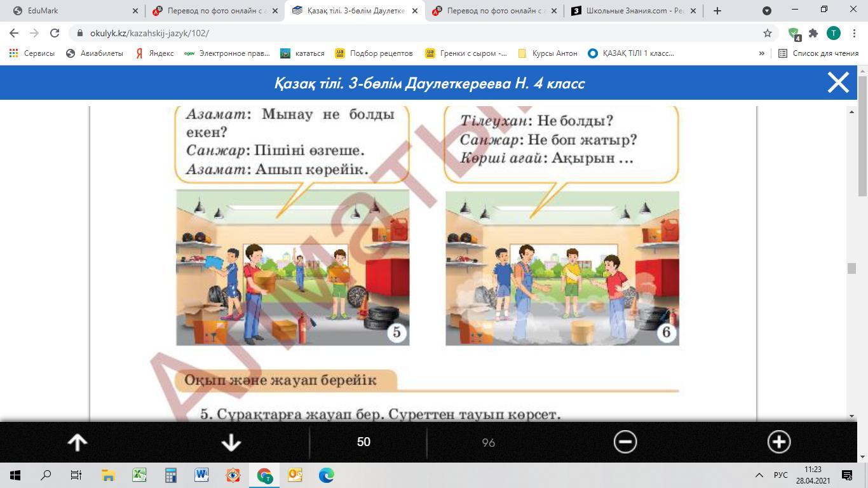Bookmark this page with the star icon
Image resolution: width=868 pixels, height=488 pixels.
coord(768,33)
